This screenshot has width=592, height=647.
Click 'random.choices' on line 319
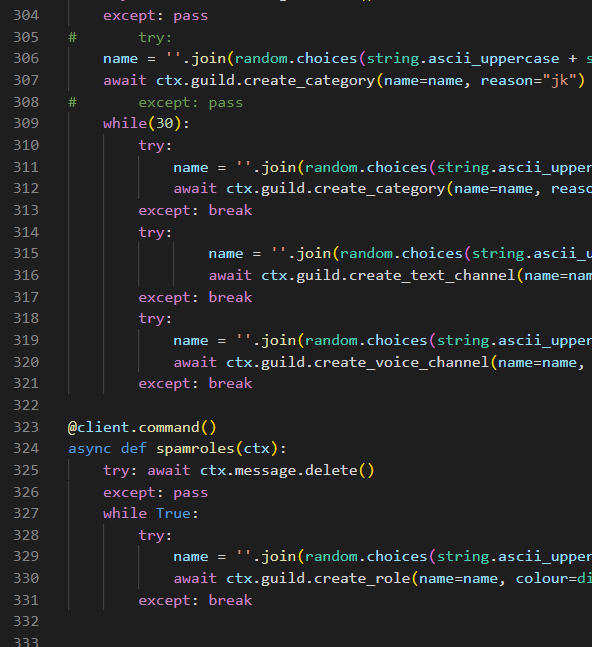point(366,340)
